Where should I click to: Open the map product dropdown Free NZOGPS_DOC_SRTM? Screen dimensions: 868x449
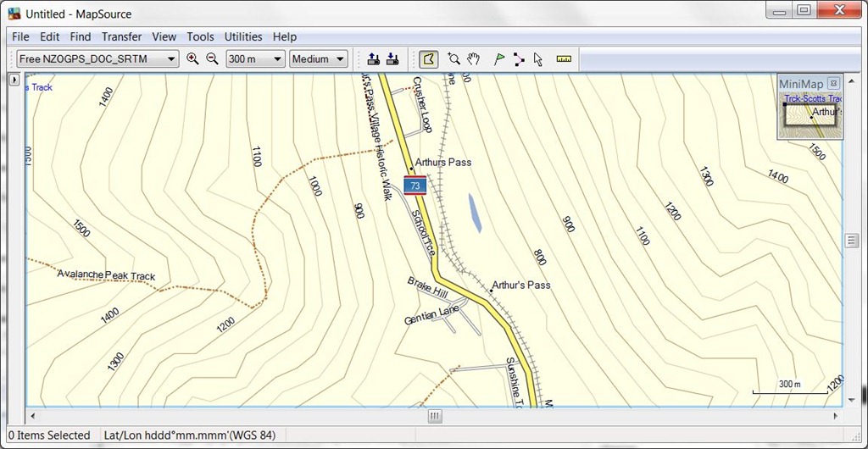97,58
